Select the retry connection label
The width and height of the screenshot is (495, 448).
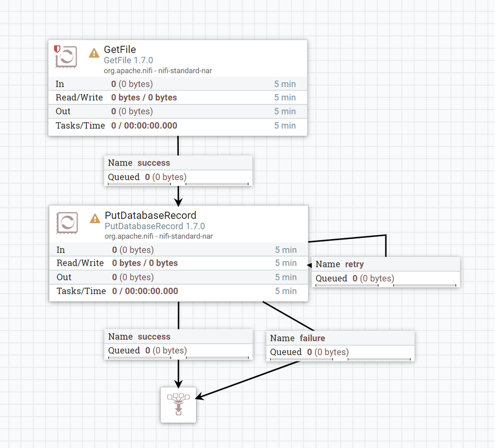click(x=386, y=272)
